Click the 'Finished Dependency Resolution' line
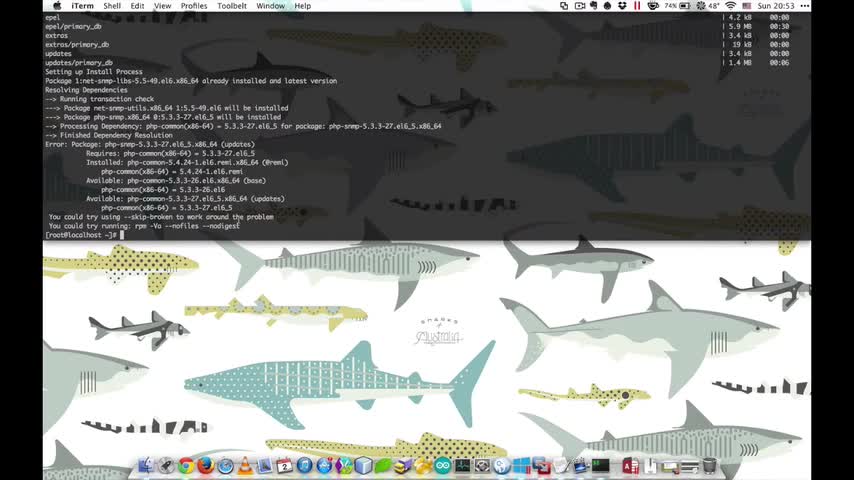 [109, 135]
